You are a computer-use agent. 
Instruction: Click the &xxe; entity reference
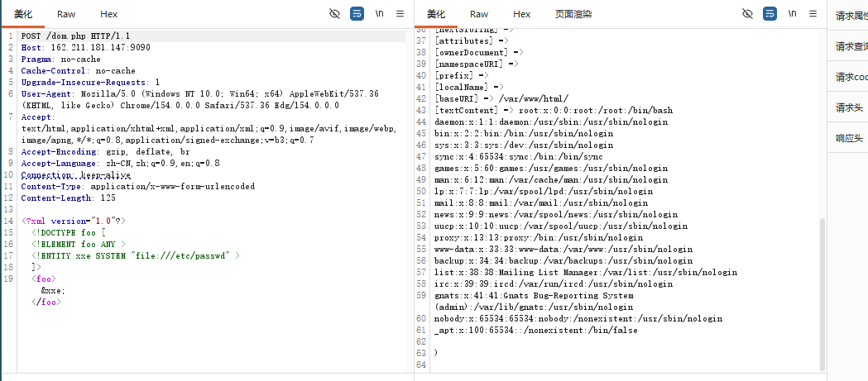pos(53,290)
